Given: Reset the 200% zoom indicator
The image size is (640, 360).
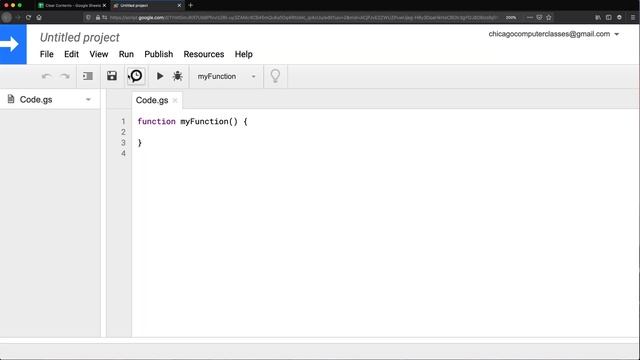Looking at the screenshot, I should [x=511, y=18].
